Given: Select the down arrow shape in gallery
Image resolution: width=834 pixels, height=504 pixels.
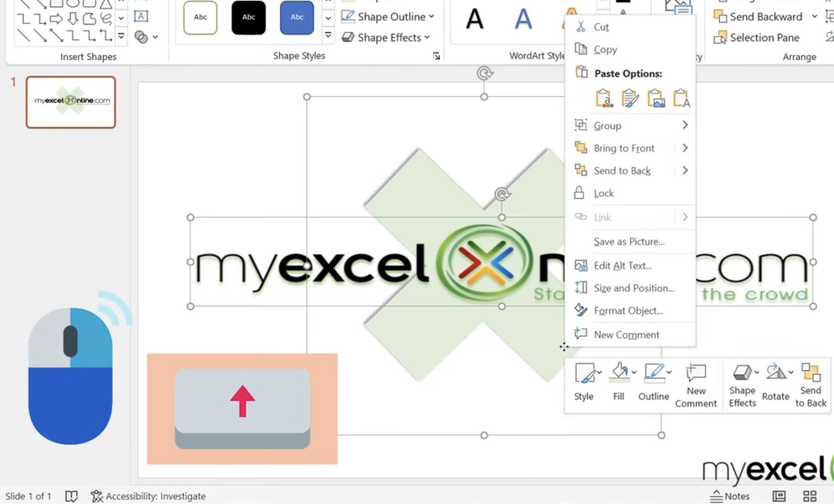Looking at the screenshot, I should (x=73, y=19).
